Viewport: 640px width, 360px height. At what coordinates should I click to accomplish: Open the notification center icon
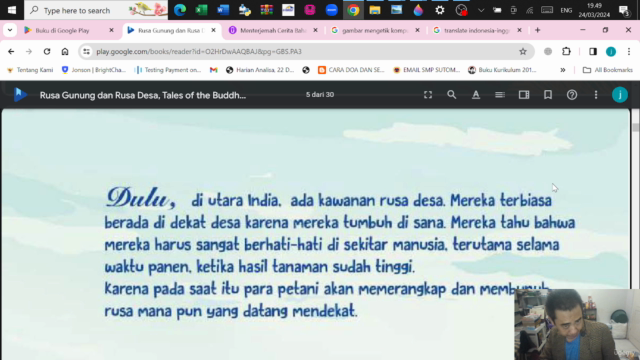tap(624, 10)
